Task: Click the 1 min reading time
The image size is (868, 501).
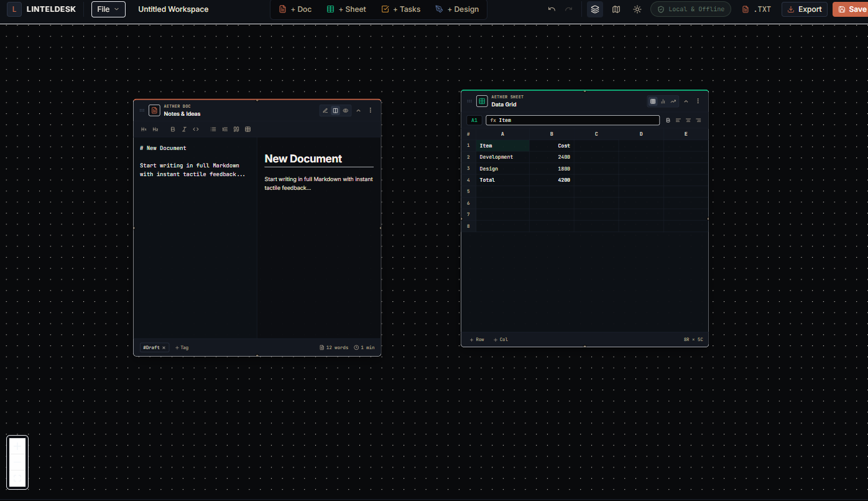Action: coord(364,347)
